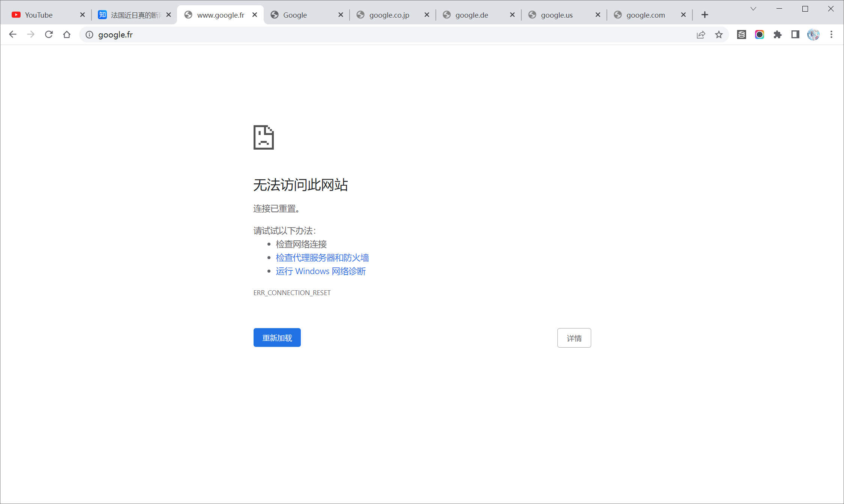
Task: Go back to the previous page
Action: tap(13, 34)
